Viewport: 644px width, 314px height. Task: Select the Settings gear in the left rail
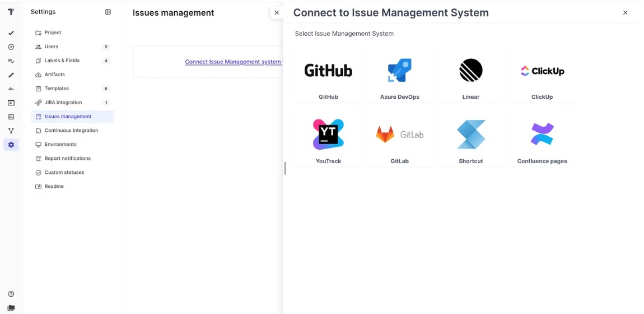(x=11, y=145)
